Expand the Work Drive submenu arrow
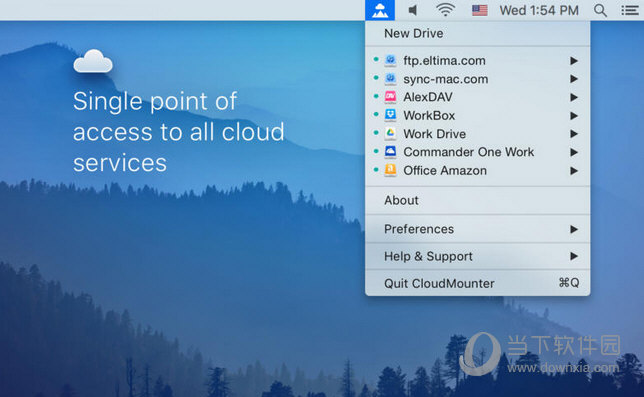Image resolution: width=644 pixels, height=397 pixels. pos(574,134)
